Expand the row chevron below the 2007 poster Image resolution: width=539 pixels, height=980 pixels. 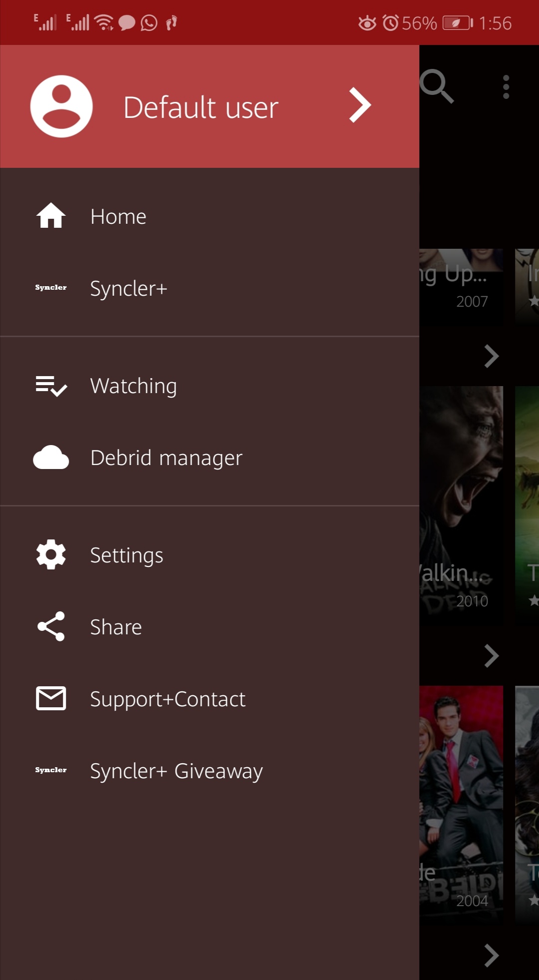(x=491, y=357)
